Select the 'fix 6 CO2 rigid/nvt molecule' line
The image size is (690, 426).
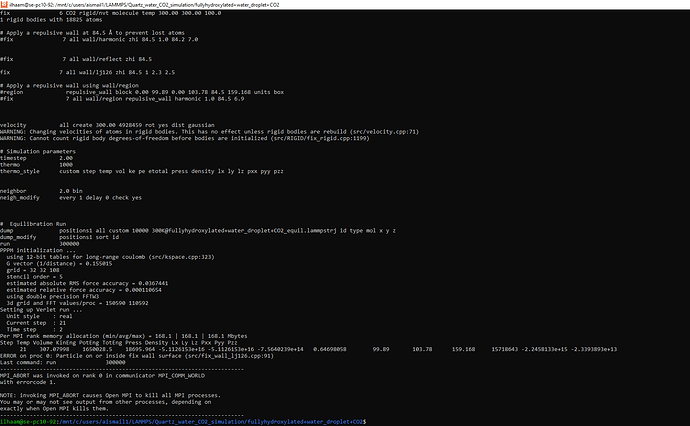tap(110, 13)
